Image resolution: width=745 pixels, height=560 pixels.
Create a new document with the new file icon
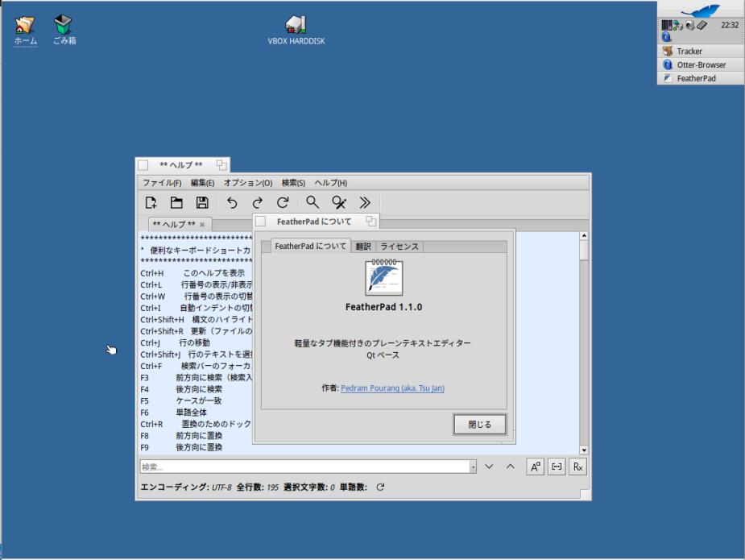pyautogui.click(x=152, y=202)
